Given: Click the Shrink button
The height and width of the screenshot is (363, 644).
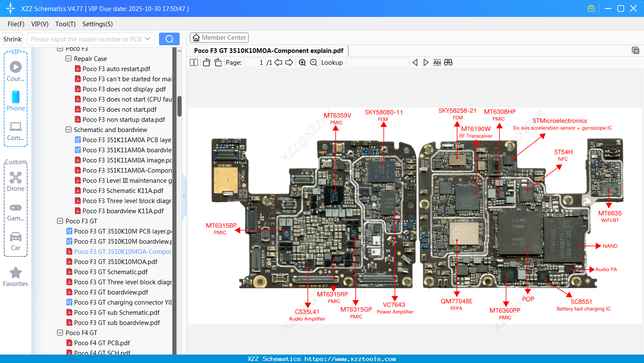Looking at the screenshot, I should coord(12,38).
